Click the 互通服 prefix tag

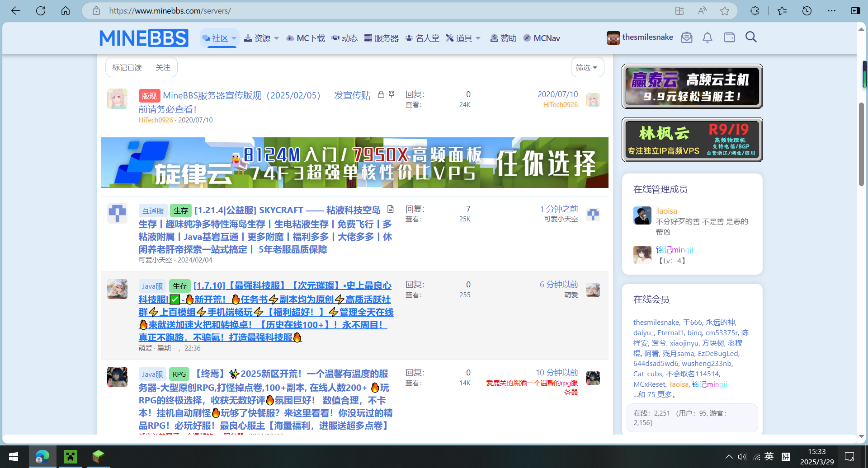point(153,211)
